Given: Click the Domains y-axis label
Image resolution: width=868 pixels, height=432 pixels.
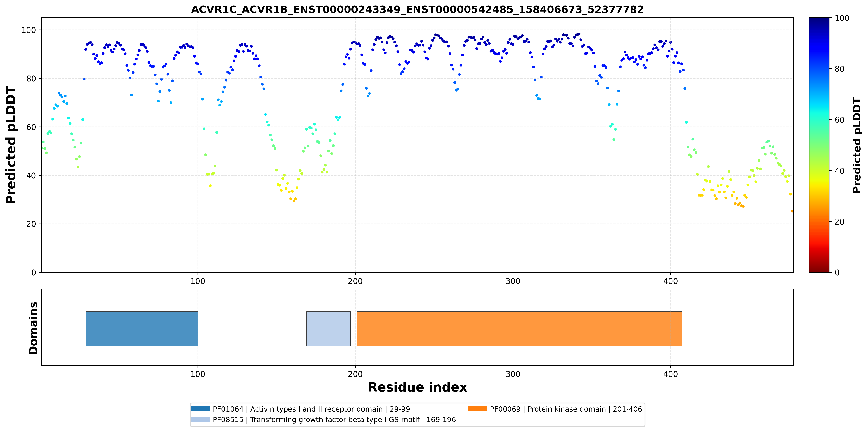Looking at the screenshot, I should point(33,328).
